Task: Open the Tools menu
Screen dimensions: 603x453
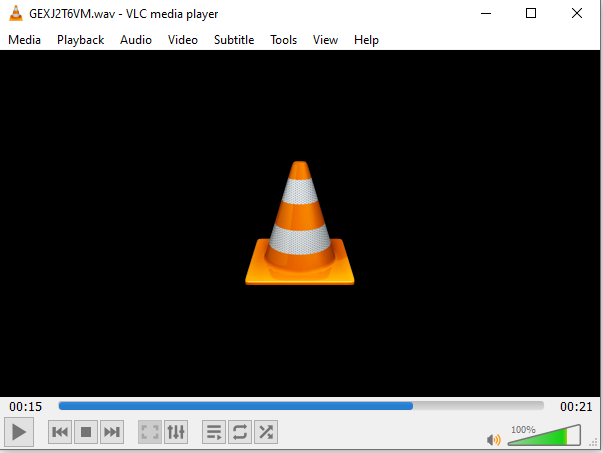Action: pos(283,40)
